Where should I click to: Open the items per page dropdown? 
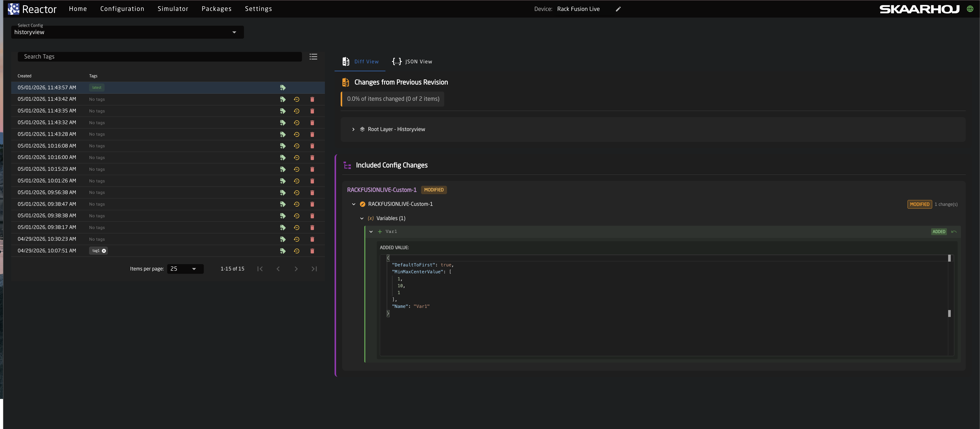(x=185, y=269)
